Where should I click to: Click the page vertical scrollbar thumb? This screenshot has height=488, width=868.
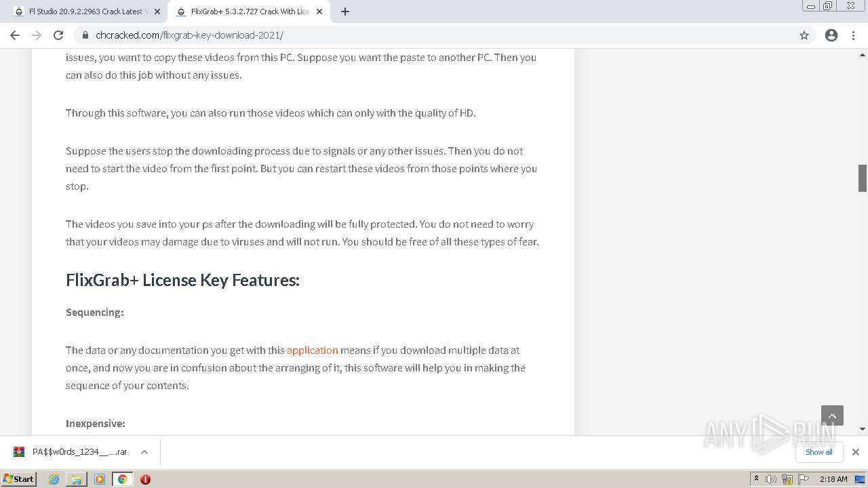(863, 178)
